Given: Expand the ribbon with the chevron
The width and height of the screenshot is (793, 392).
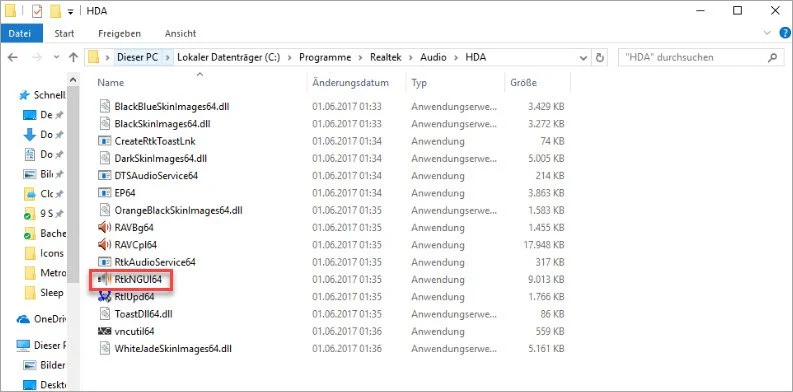Looking at the screenshot, I should (768, 33).
